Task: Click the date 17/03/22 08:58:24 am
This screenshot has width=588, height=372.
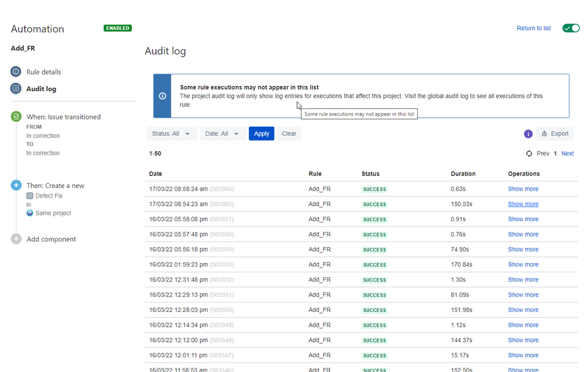Action: coord(178,189)
